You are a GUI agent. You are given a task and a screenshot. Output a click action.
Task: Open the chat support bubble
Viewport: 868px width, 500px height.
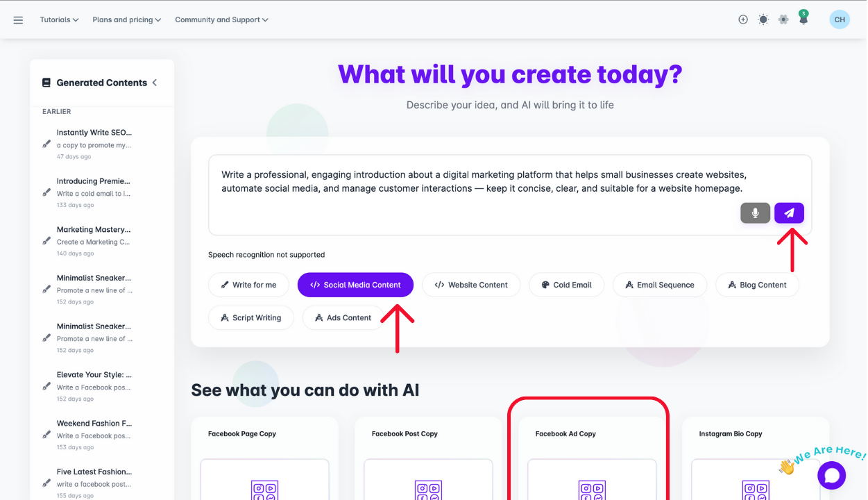[831, 476]
